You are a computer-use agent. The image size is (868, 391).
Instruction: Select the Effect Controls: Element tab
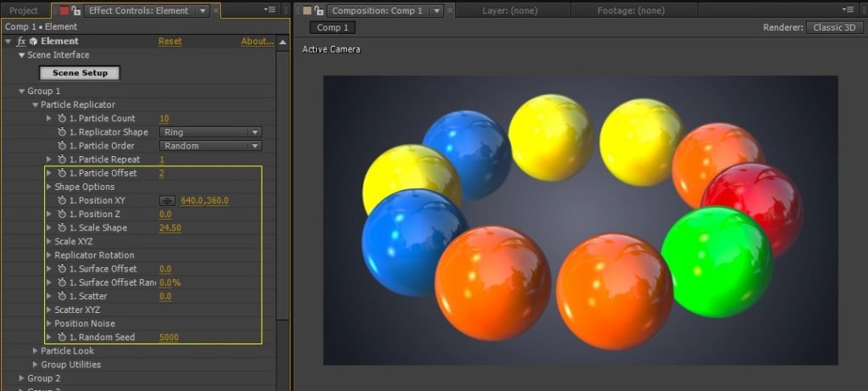(x=138, y=10)
